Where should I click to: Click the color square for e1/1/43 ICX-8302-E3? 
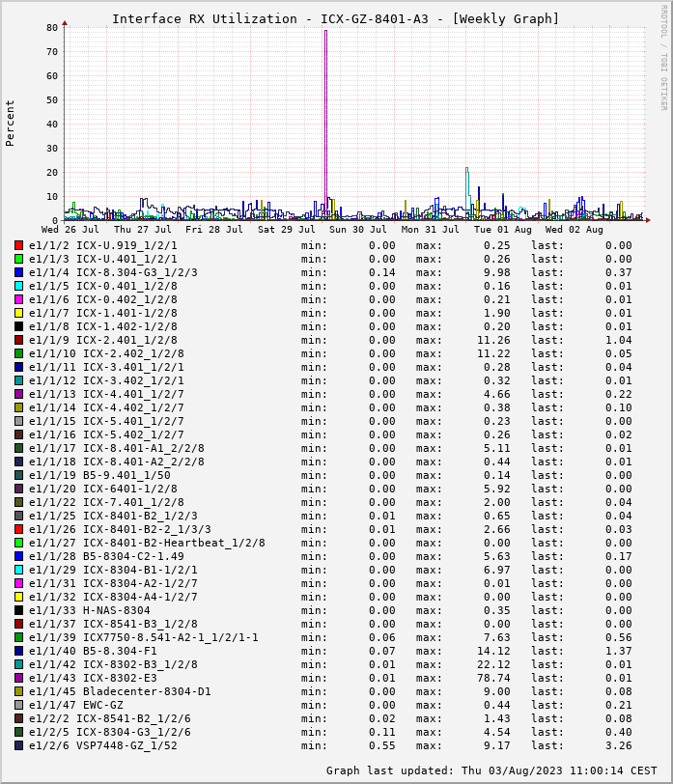(18, 678)
